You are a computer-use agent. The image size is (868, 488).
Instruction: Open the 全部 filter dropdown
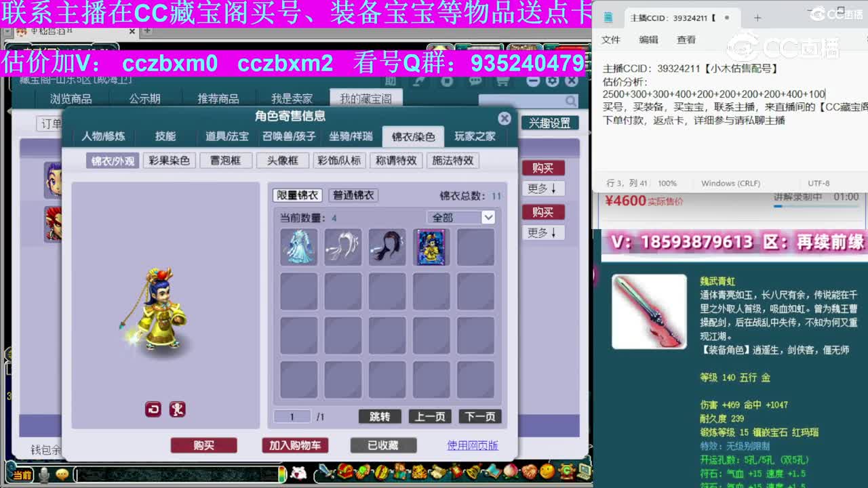[461, 218]
